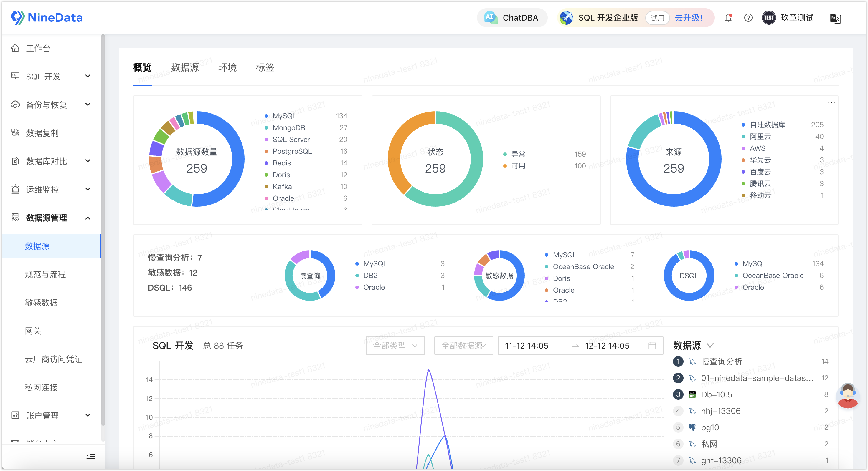This screenshot has height=471, width=868.
Task: Expand the SQL 开发 sidebar menu
Action: [51, 77]
